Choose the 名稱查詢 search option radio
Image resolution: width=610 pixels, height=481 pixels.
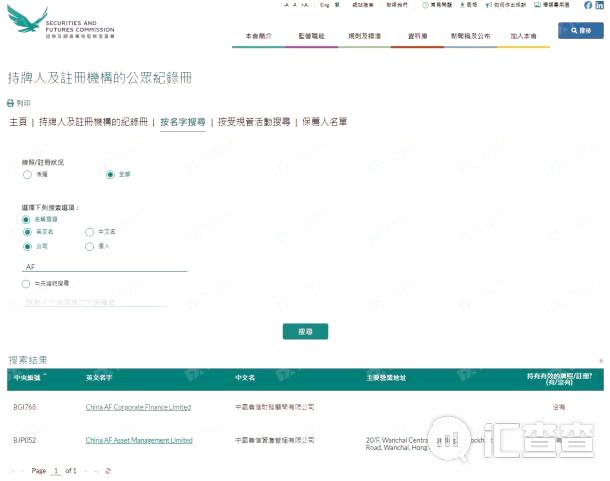click(x=26, y=219)
